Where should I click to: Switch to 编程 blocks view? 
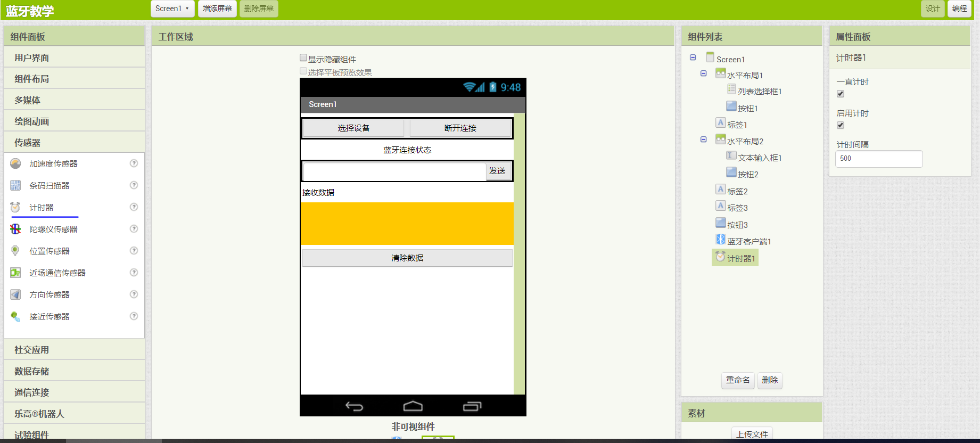click(960, 9)
